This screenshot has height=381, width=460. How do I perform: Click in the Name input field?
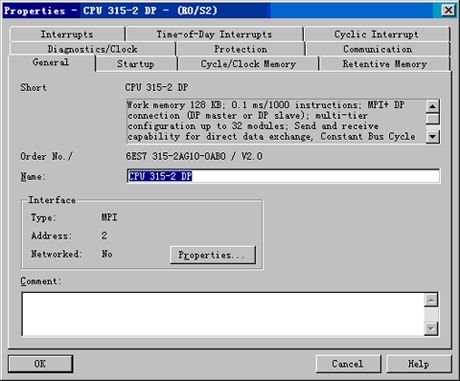[x=283, y=176]
